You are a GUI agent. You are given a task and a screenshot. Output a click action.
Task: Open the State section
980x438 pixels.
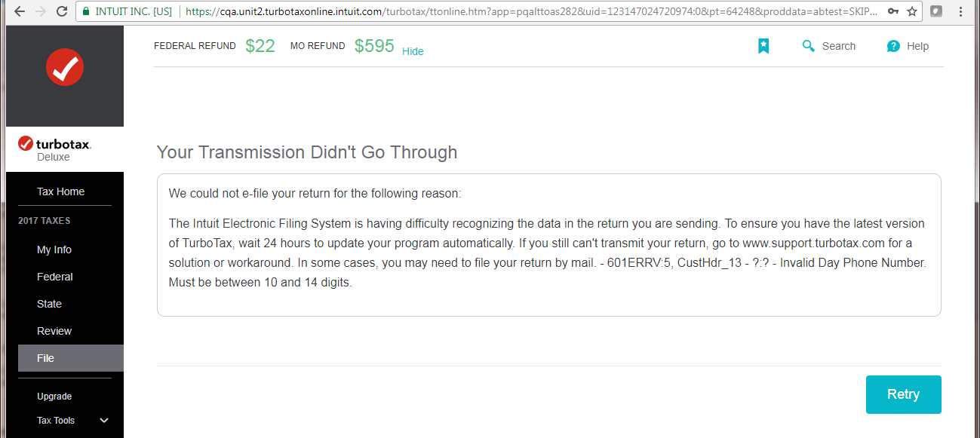click(49, 304)
